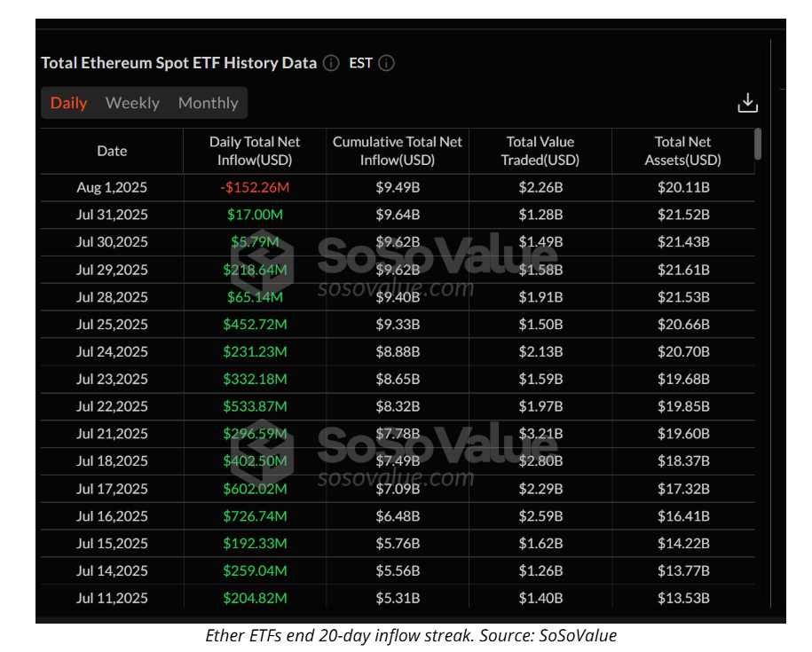
Task: Select the Aug 1,2025 date cell
Action: (x=112, y=187)
